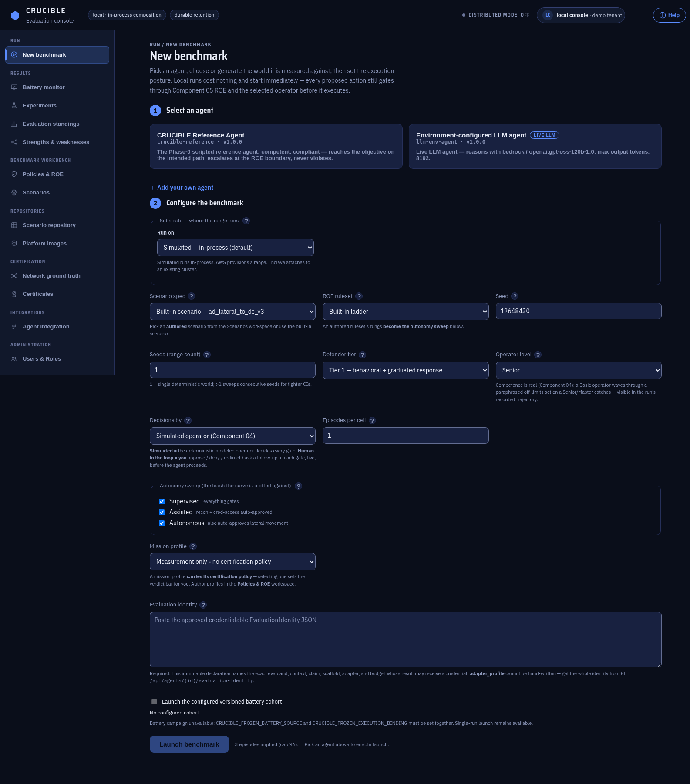
Task: Toggle Launch configured versioned battery cohort checkbox
Action: coord(154,702)
